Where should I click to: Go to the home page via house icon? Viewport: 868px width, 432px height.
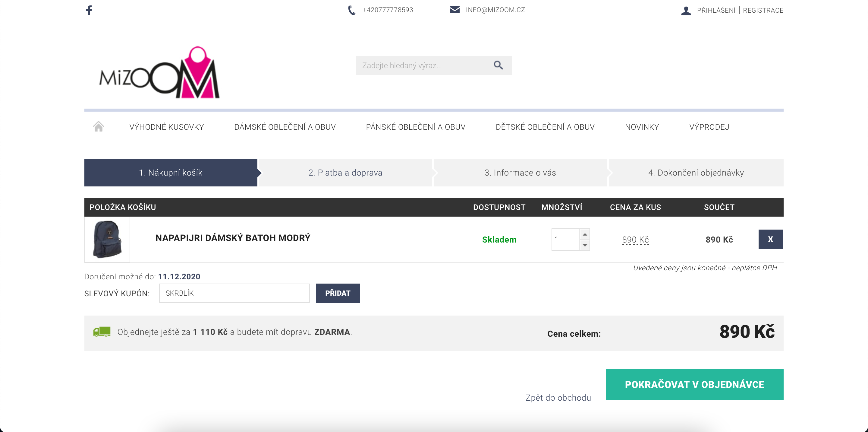tap(98, 126)
